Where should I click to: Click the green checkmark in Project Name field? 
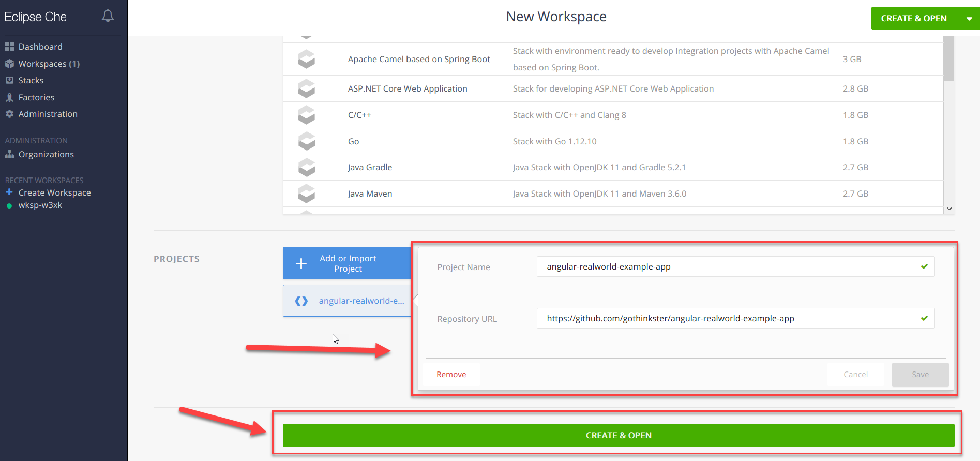pos(924,266)
